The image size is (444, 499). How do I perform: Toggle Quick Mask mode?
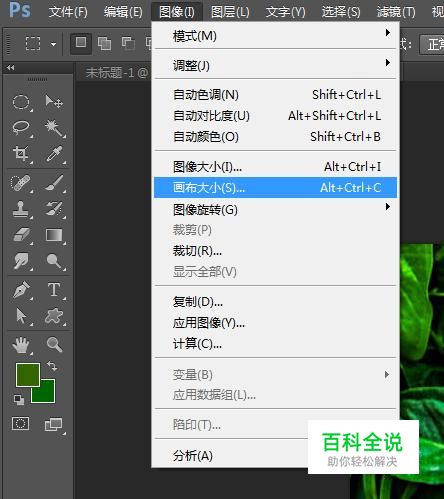21,424
